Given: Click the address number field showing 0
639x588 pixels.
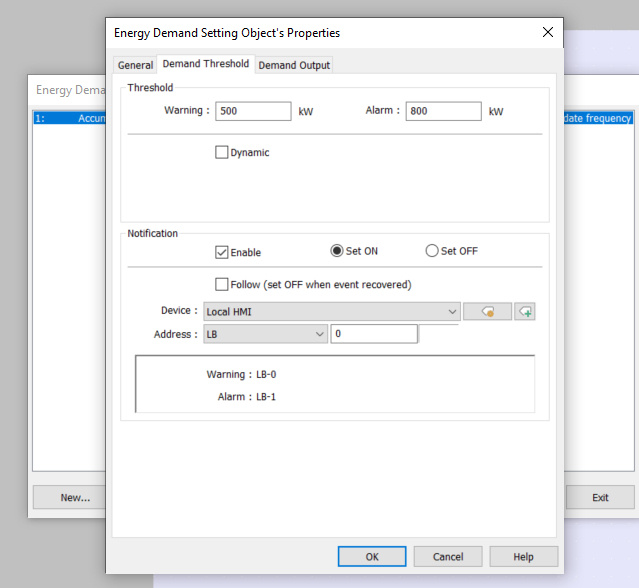Looking at the screenshot, I should [x=374, y=334].
